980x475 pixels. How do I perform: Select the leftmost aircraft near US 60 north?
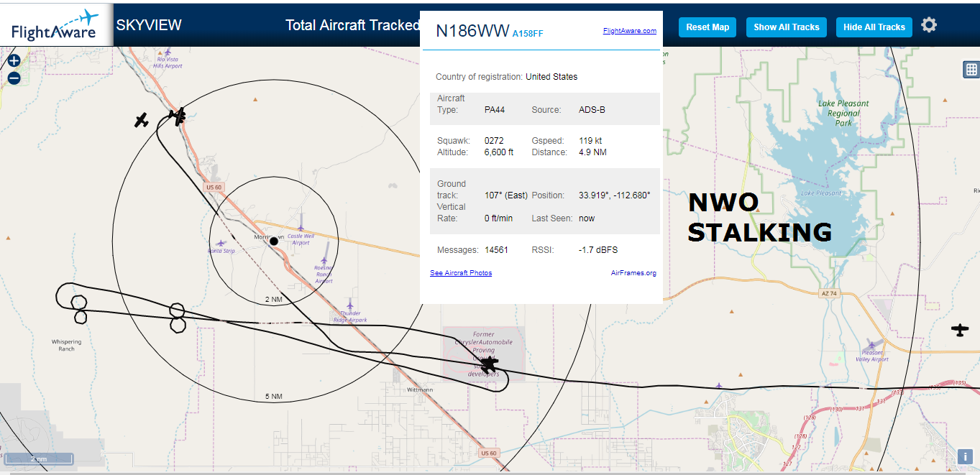pos(141,120)
